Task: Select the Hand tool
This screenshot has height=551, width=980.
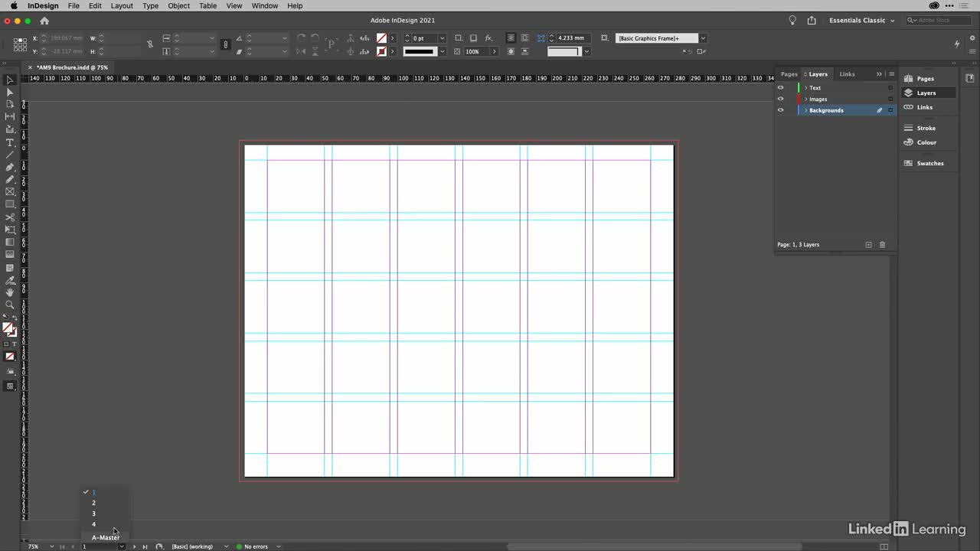Action: [x=10, y=292]
